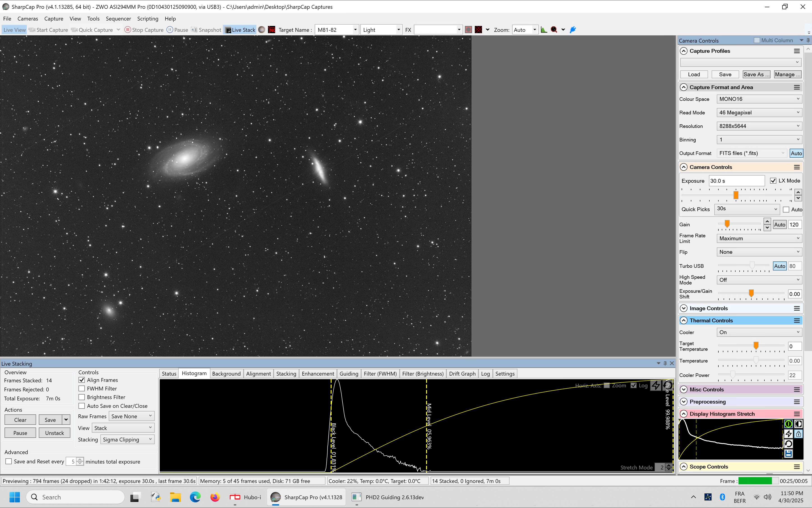Toggle the histogram Log axis checkbox
The width and height of the screenshot is (812, 508).
(634, 385)
